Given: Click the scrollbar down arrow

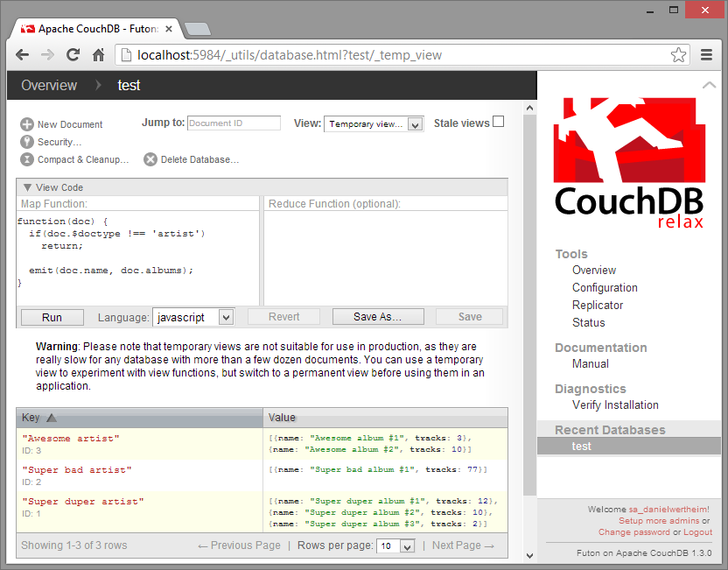Looking at the screenshot, I should (529, 556).
